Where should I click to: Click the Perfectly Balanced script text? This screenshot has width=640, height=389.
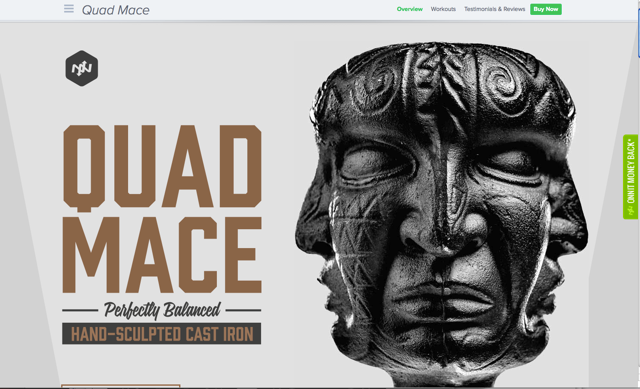pos(162,310)
